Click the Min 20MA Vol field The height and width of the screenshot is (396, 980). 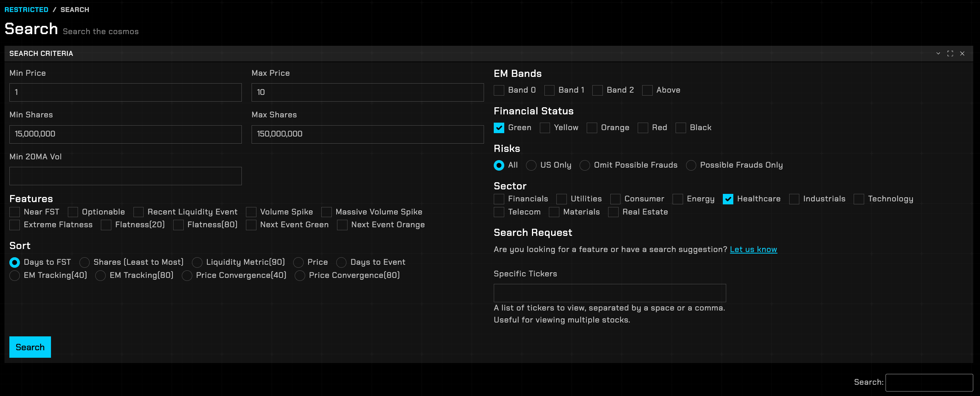click(x=125, y=176)
